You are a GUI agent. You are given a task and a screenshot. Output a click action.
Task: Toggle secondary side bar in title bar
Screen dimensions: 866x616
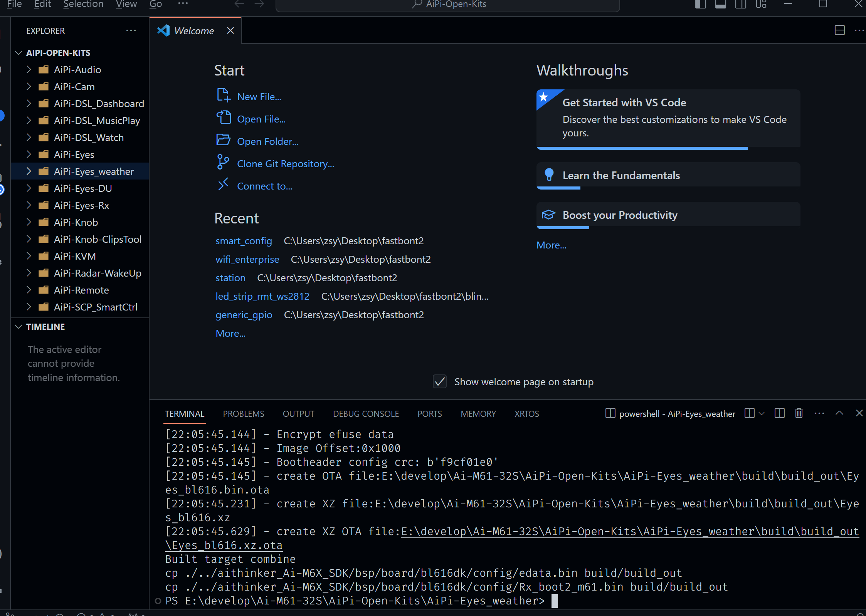click(740, 4)
